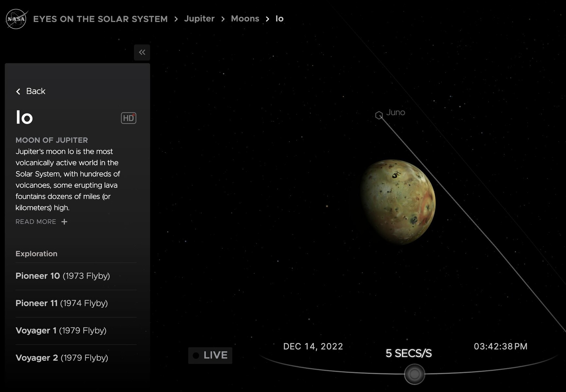Viewport: 566px width, 392px height.
Task: Open Jupiter in breadcrumb navigation
Action: point(199,19)
